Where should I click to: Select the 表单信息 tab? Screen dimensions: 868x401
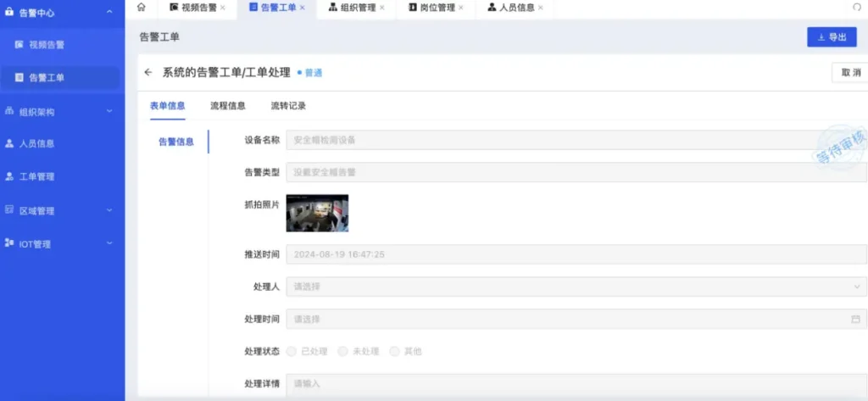pyautogui.click(x=168, y=106)
